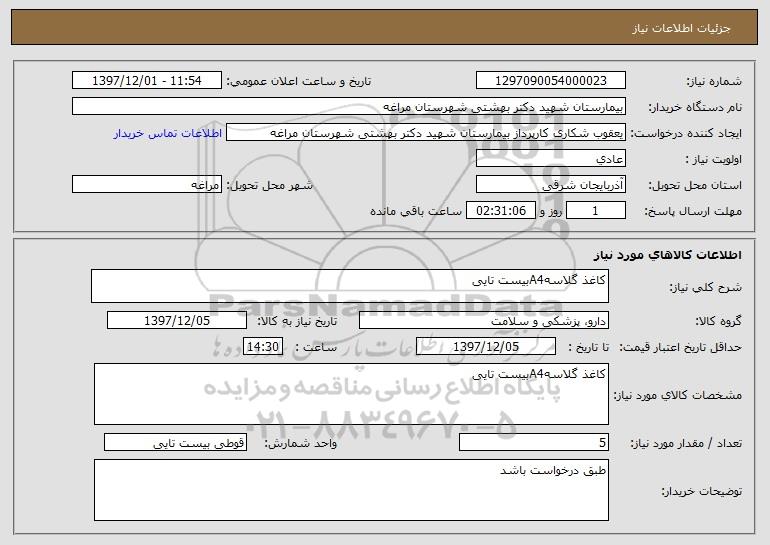Screen dimensions: 770x545
Task: Click the label تاریخ نیاز به کالا
Action: click(x=298, y=322)
